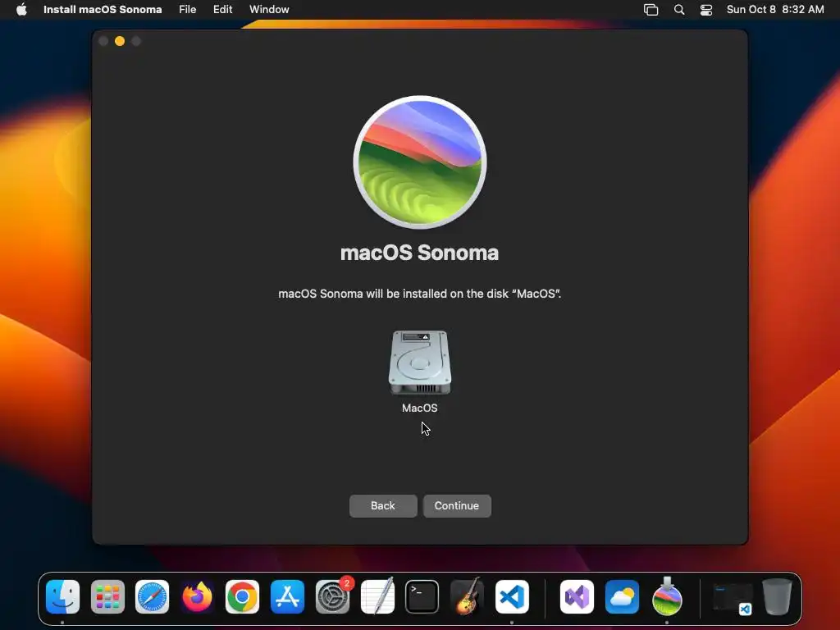
Task: Click the Install macOS Sonoma Dock icon
Action: click(667, 596)
